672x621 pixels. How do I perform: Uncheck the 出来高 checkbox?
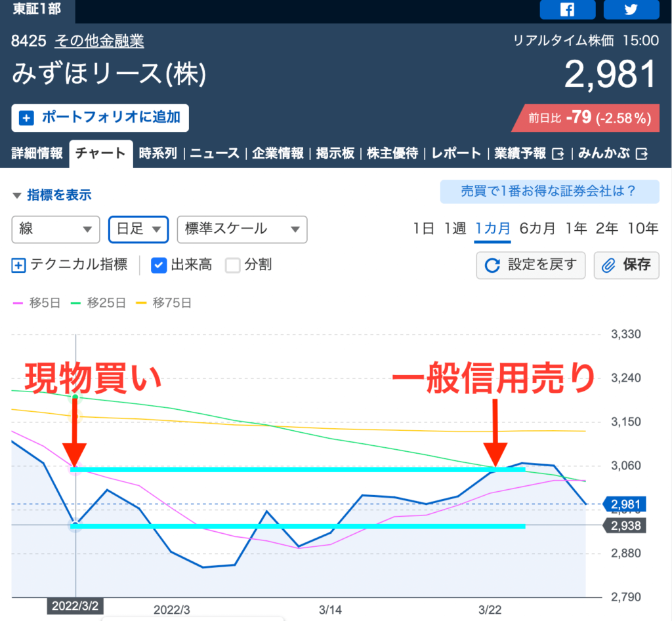(159, 266)
